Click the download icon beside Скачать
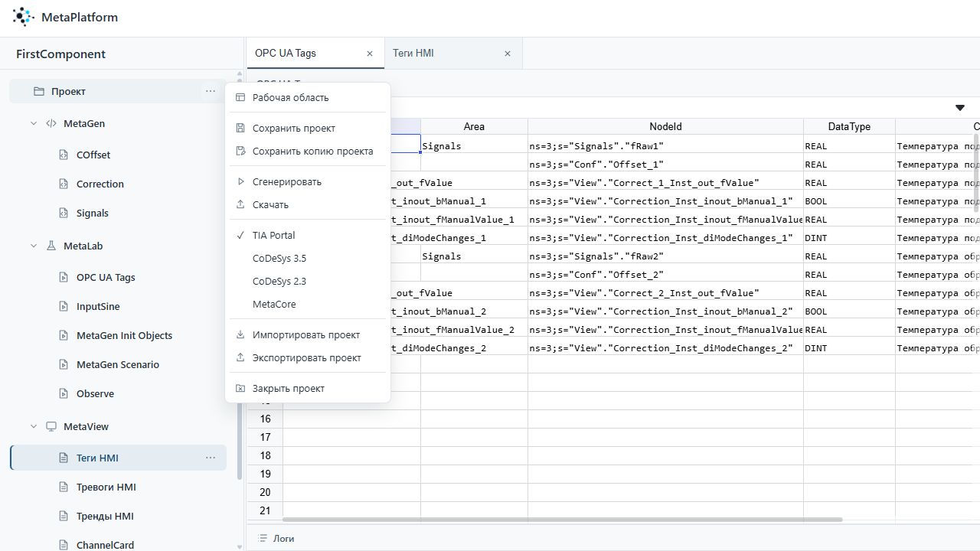This screenshot has width=980, height=551. pyautogui.click(x=240, y=204)
